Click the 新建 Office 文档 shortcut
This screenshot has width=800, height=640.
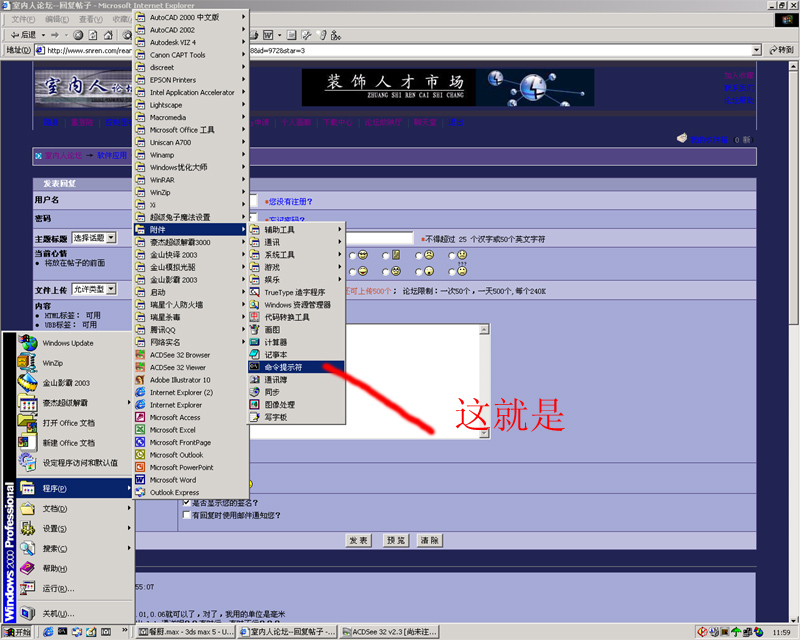point(75,443)
